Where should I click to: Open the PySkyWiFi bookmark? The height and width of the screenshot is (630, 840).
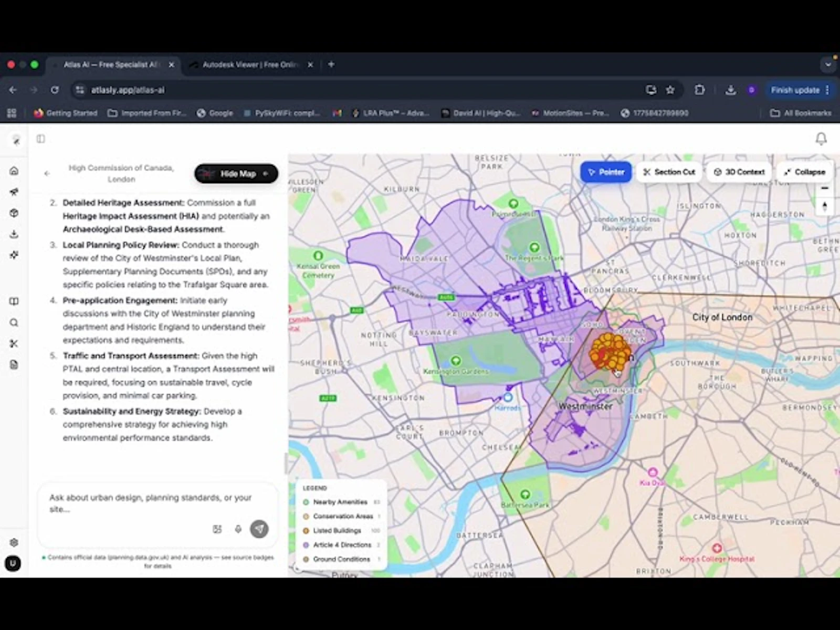click(x=281, y=113)
